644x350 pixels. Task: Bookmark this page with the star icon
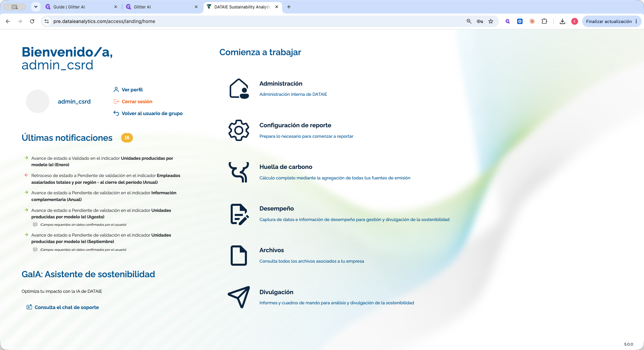(491, 21)
